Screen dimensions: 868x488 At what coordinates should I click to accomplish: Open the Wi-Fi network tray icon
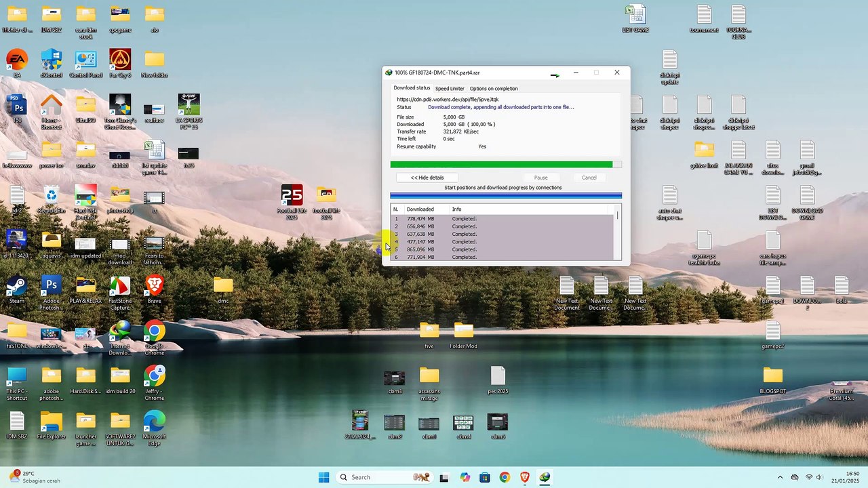click(808, 477)
